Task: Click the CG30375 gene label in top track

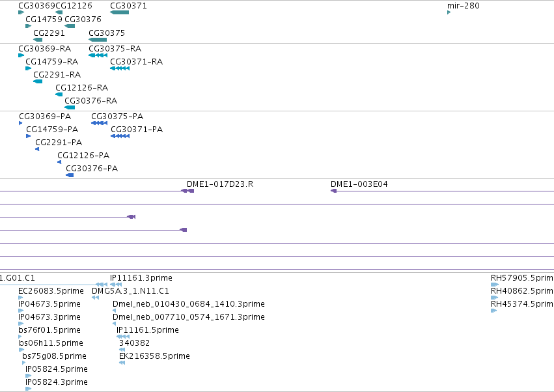Action: click(x=107, y=33)
